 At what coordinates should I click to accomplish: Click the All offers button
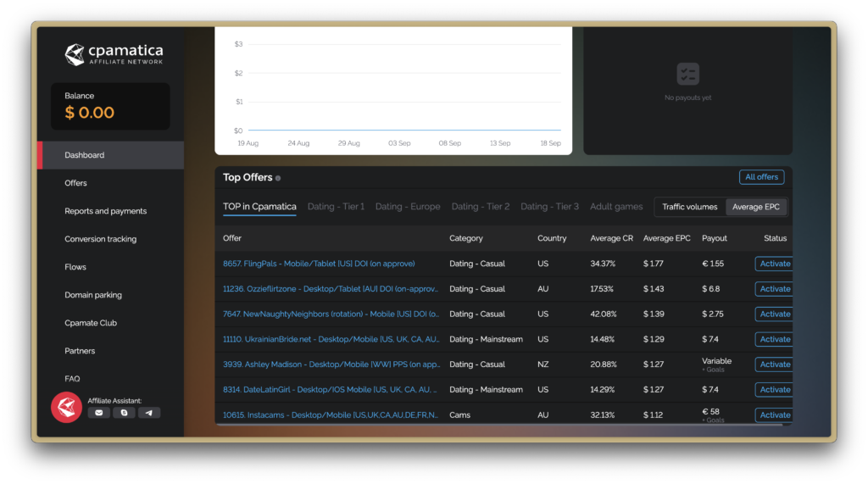(761, 177)
